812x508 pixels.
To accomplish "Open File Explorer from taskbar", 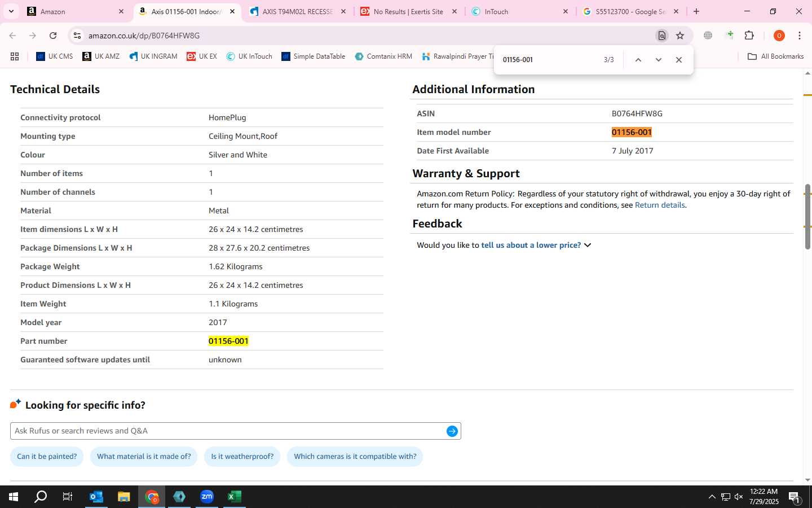I will 124,497.
